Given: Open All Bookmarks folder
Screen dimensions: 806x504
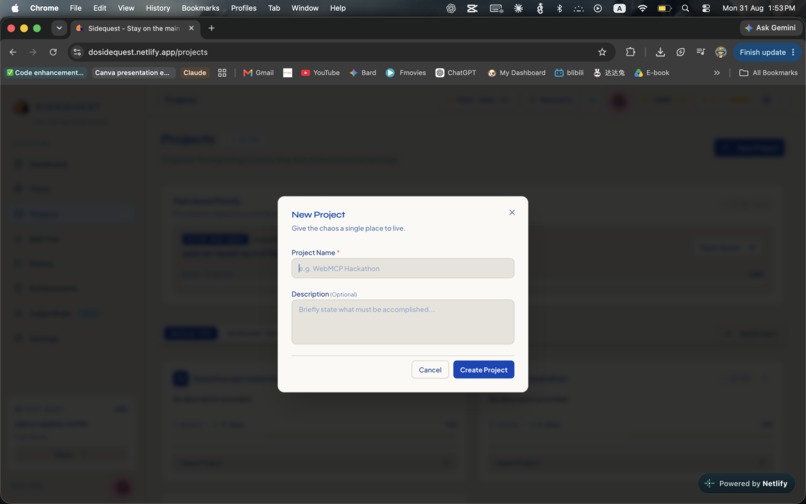Looking at the screenshot, I should (768, 73).
